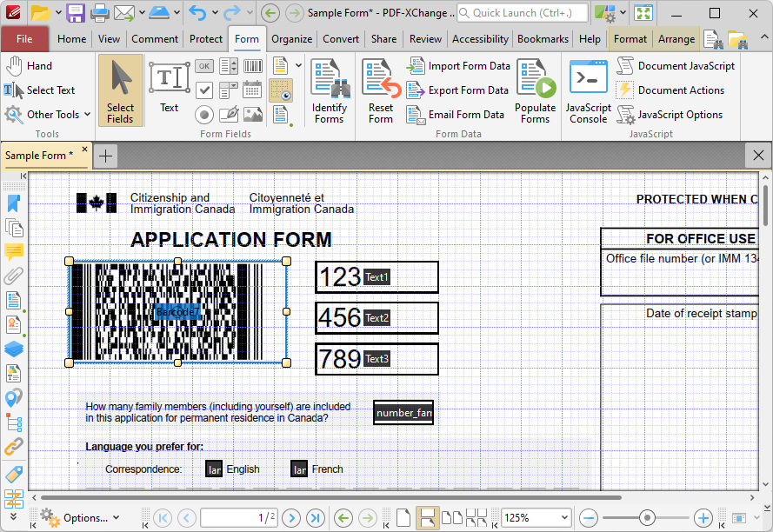
Task: Enable the two-page view layout
Action: pyautogui.click(x=452, y=518)
